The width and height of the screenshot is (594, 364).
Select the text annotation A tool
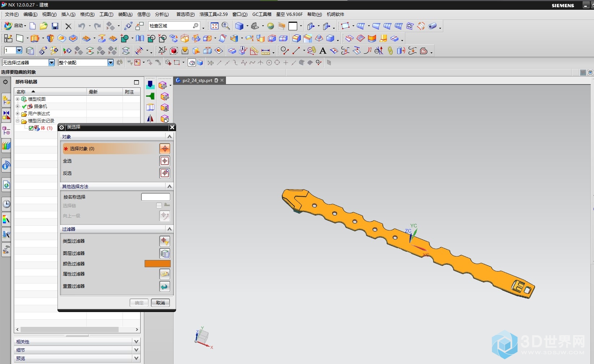tap(323, 51)
